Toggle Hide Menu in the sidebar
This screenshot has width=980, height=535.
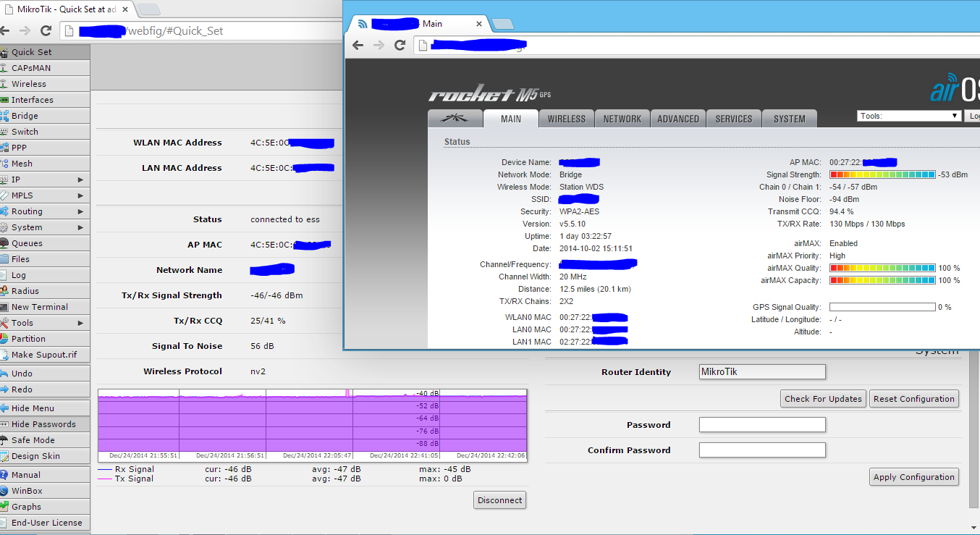(45, 408)
